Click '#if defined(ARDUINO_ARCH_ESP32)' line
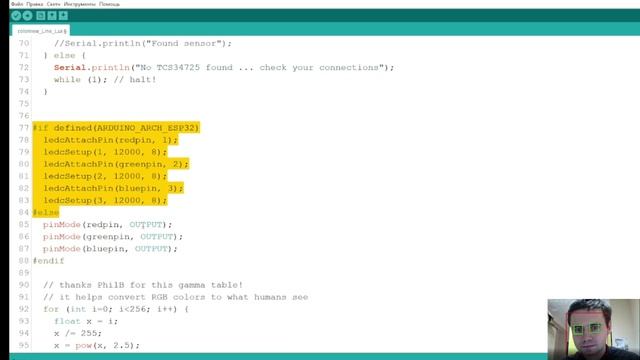The width and height of the screenshot is (640, 360). tap(116, 128)
